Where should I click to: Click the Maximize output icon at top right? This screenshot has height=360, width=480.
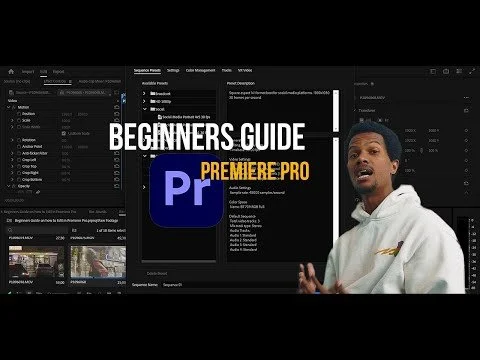point(472,71)
